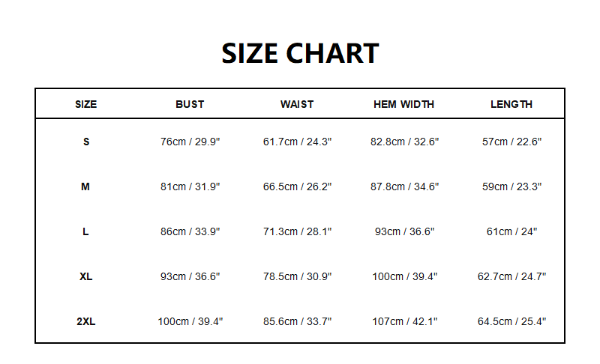The height and width of the screenshot is (364, 600).
Task: Select the L size row label
Action: coord(85,231)
